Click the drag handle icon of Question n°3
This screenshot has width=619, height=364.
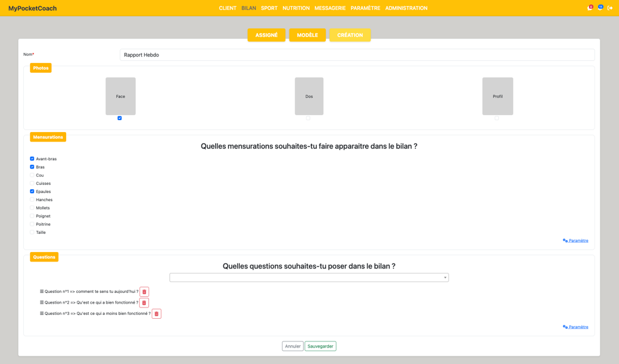(42, 314)
